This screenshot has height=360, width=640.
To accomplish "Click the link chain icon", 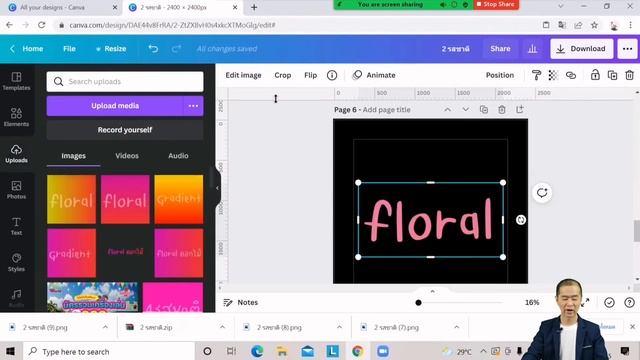I will coord(571,75).
